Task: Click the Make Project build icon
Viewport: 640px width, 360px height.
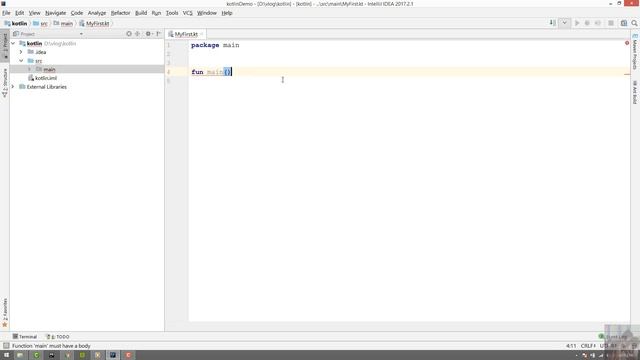Action: [x=553, y=23]
